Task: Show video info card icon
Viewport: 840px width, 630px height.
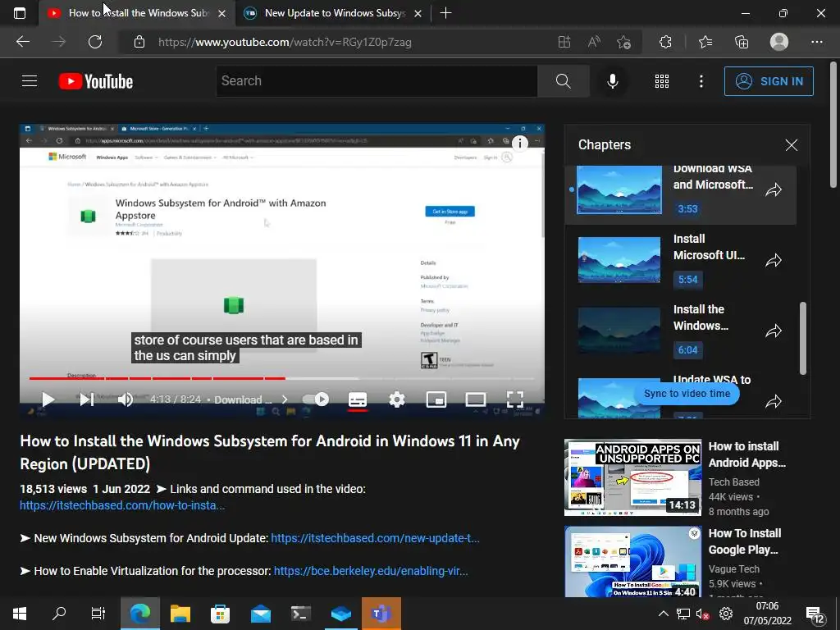Action: [519, 143]
